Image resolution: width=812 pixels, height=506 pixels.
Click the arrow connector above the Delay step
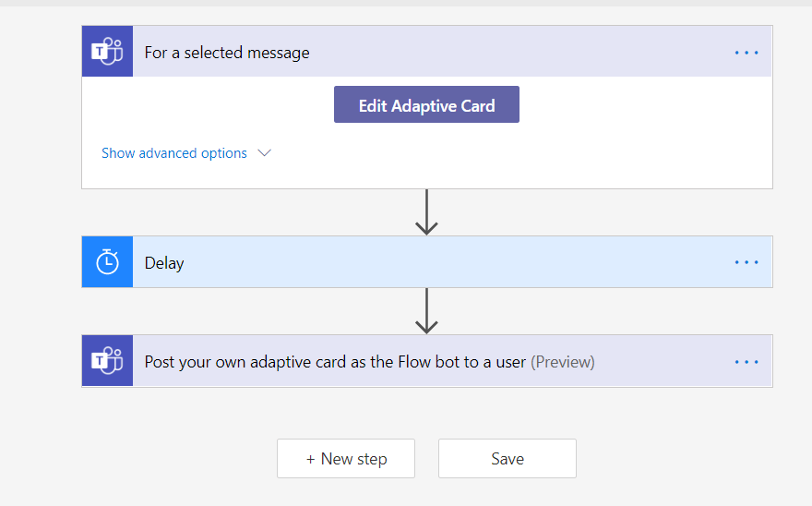[426, 212]
